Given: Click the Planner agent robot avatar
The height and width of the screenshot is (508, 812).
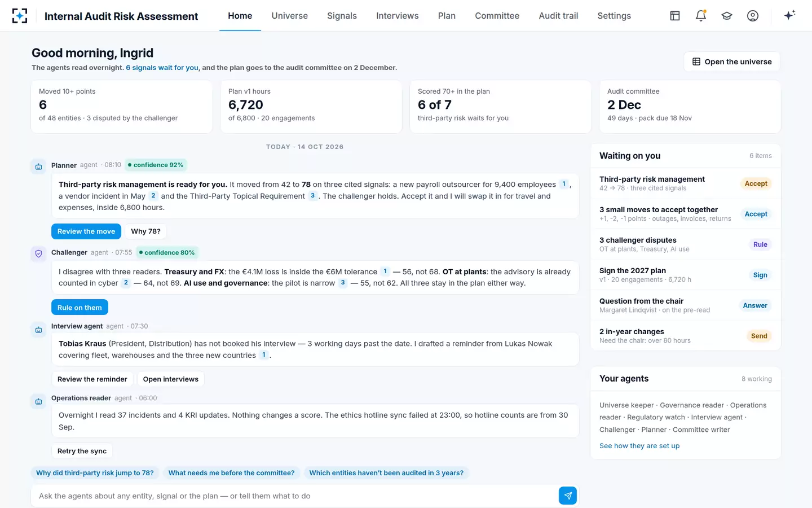Looking at the screenshot, I should (x=38, y=167).
